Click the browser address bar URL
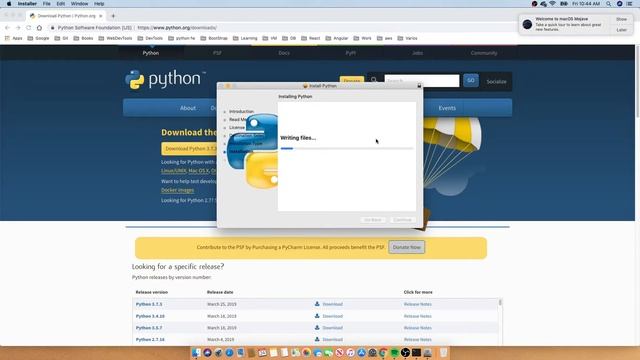Screen dimensions: 640x360 click(x=177, y=28)
